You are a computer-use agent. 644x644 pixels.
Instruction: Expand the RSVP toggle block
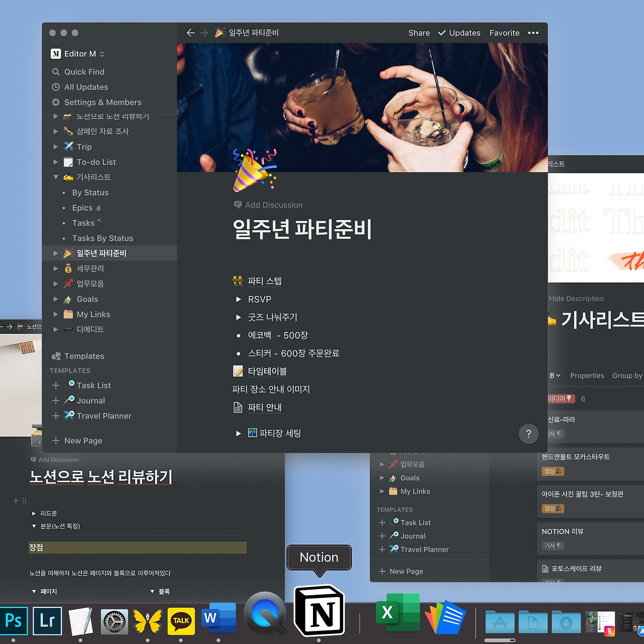[238, 299]
